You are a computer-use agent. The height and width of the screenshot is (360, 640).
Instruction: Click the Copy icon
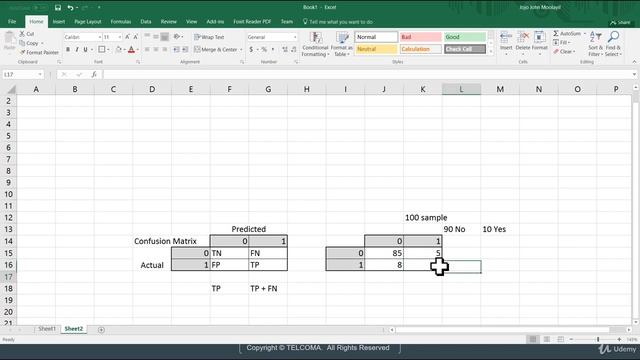(22, 43)
